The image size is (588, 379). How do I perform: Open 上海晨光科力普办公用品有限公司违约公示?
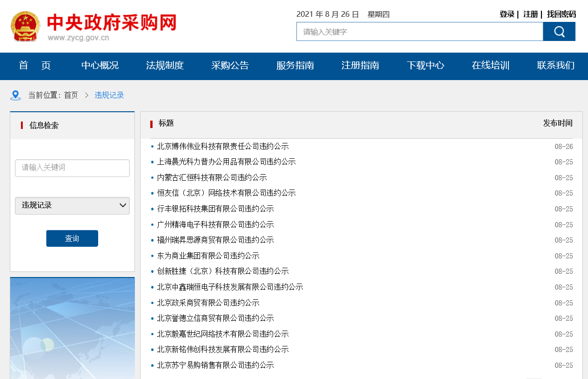(227, 162)
